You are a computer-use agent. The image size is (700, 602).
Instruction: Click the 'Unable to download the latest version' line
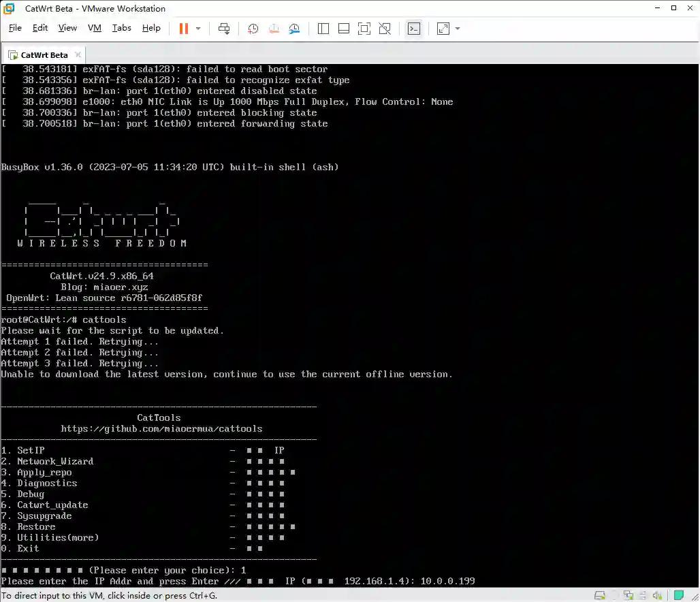click(227, 375)
